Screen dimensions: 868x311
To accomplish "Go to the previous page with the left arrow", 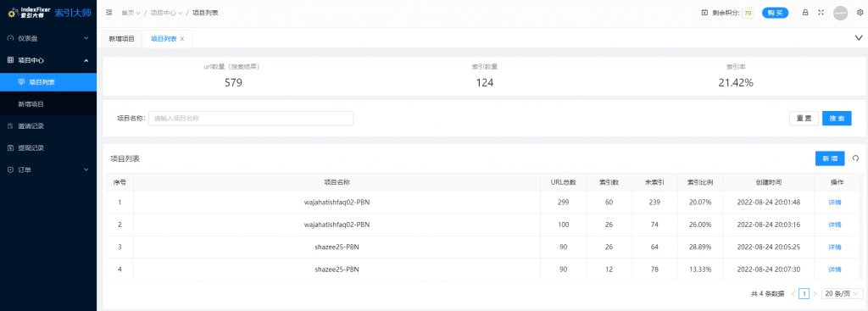I will tap(793, 293).
